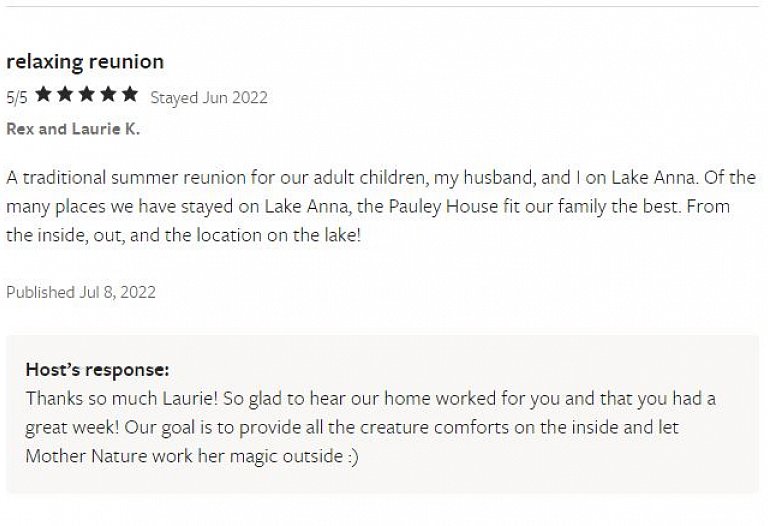Click 'Pauley House' in the review

(443, 207)
